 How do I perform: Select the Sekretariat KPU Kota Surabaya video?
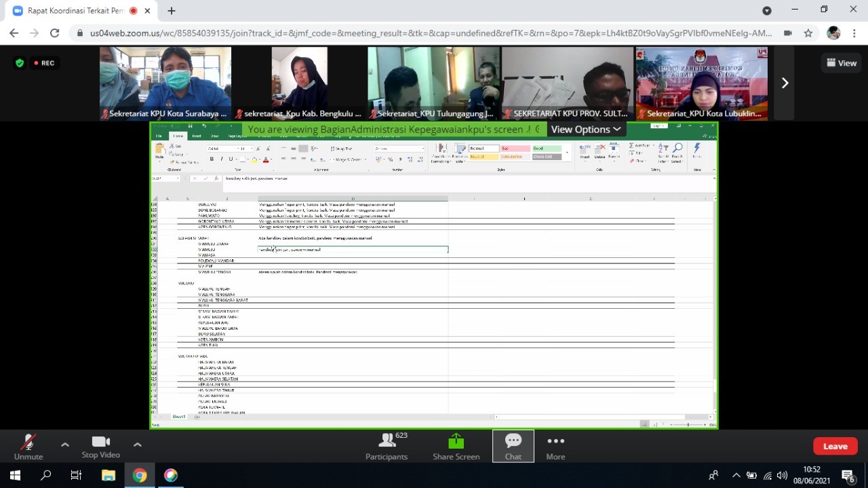click(165, 83)
